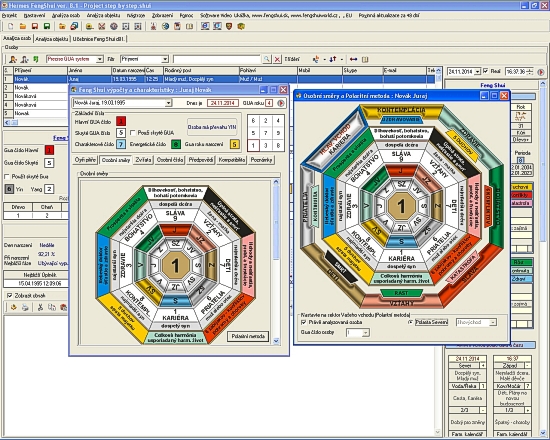Click the red save disk icon
550x440 pixels.
coord(35,26)
